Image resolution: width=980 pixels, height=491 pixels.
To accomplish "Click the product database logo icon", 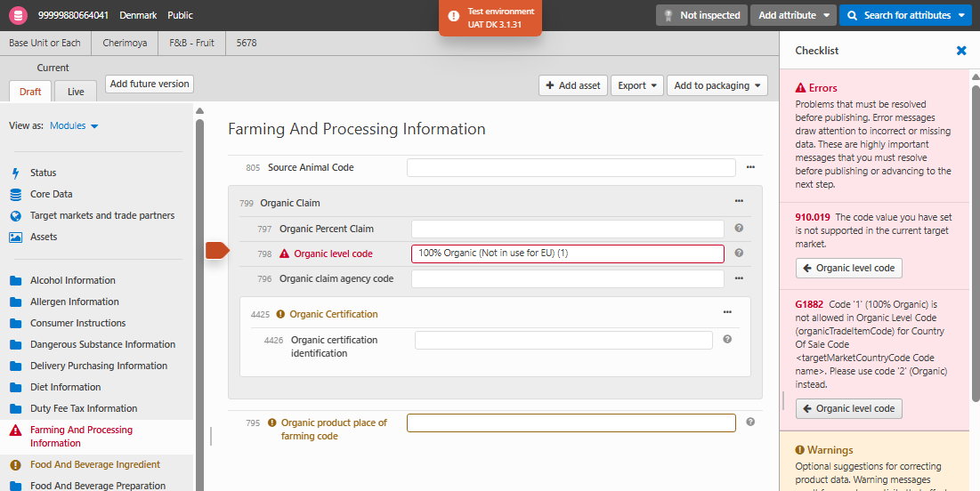I will pos(18,15).
